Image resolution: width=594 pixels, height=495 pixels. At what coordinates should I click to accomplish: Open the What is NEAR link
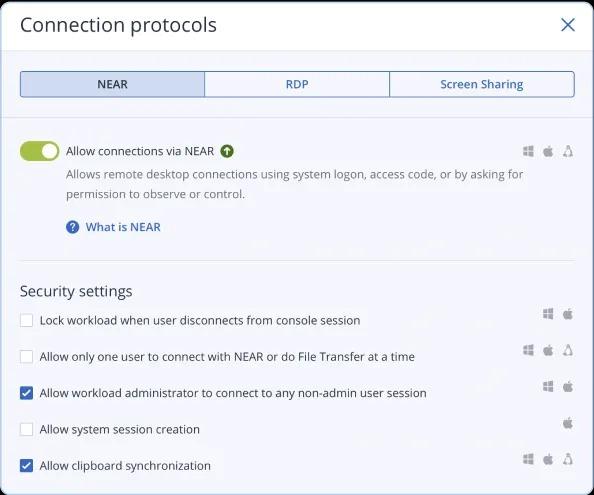(x=123, y=227)
